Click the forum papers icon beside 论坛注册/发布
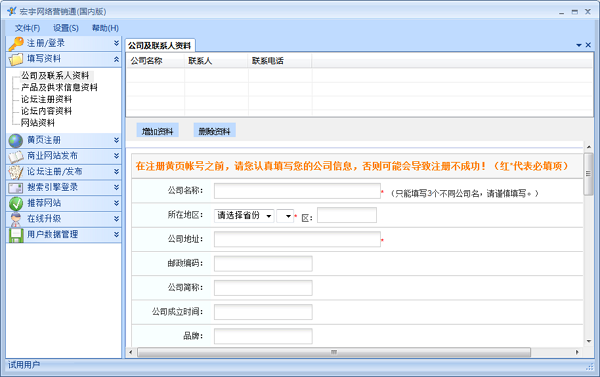The height and width of the screenshot is (377, 600). coord(16,172)
